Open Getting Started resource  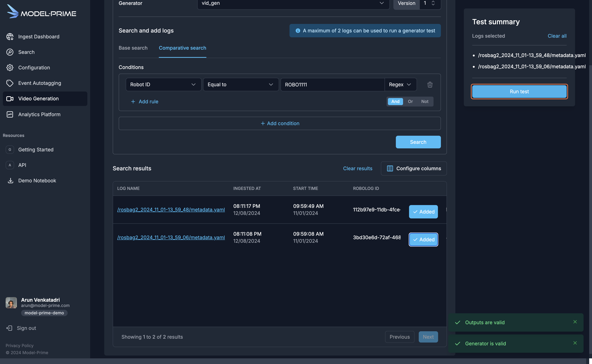pyautogui.click(x=36, y=149)
